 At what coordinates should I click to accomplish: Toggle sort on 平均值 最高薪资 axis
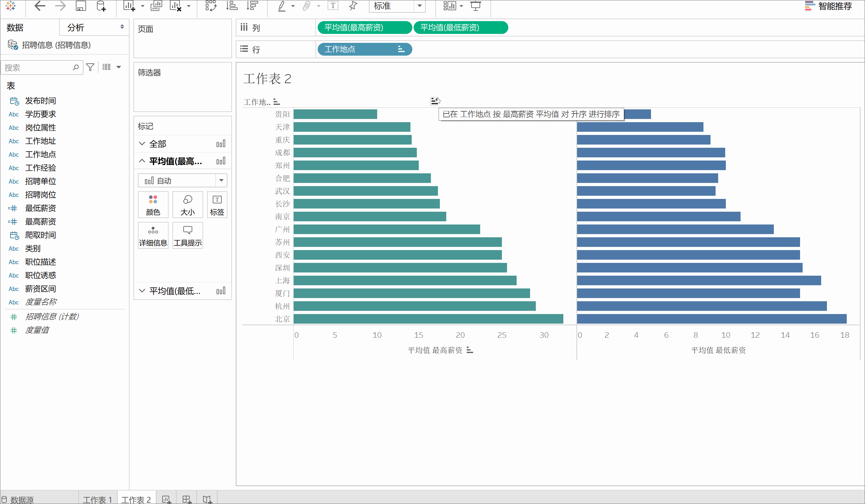[470, 350]
